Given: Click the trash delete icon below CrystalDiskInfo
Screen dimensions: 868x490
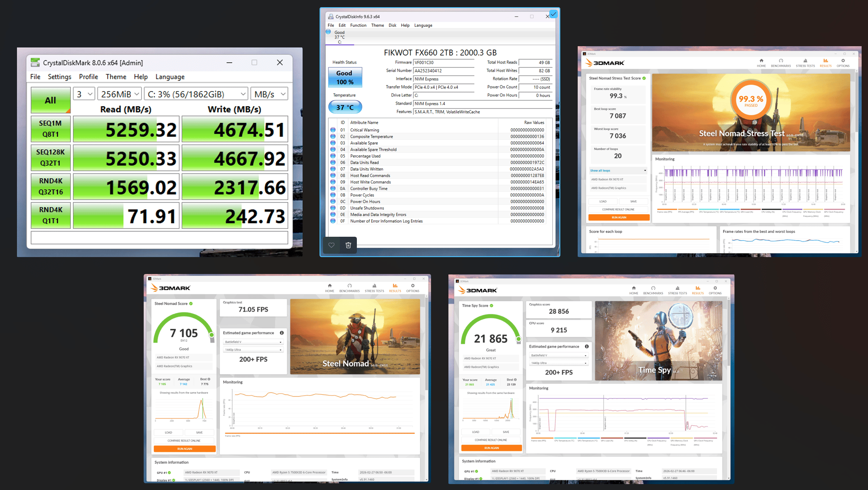Looking at the screenshot, I should 348,245.
